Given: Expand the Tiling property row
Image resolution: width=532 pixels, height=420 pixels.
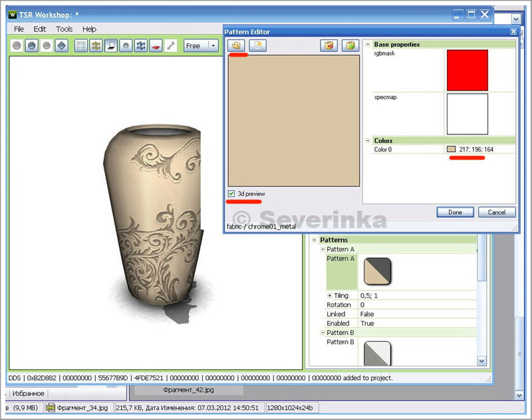Looking at the screenshot, I should click(x=329, y=296).
